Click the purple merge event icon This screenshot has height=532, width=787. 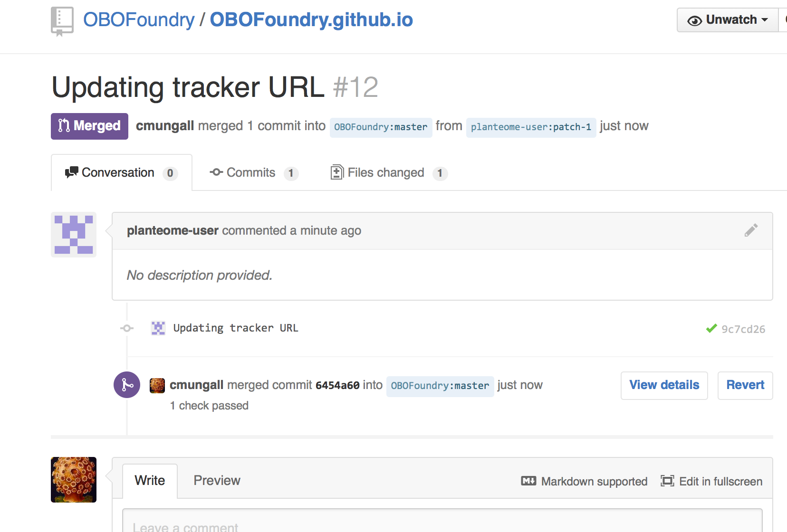pos(127,385)
